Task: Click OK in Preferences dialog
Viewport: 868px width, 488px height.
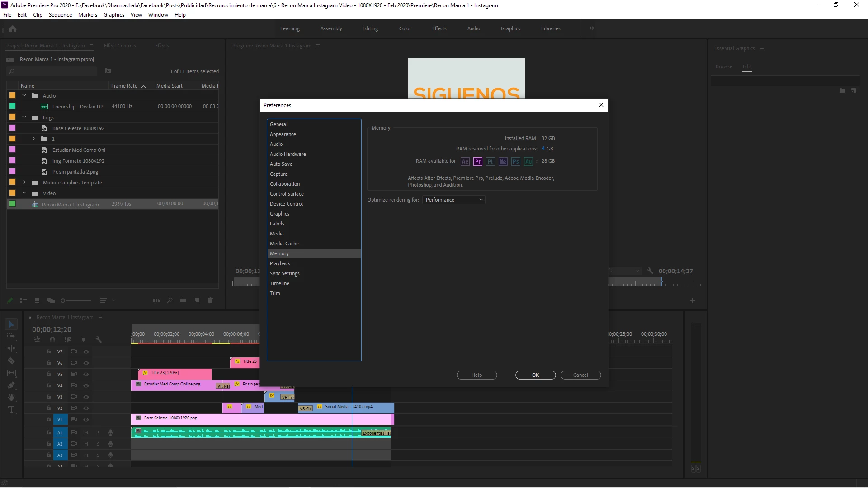Action: (535, 375)
